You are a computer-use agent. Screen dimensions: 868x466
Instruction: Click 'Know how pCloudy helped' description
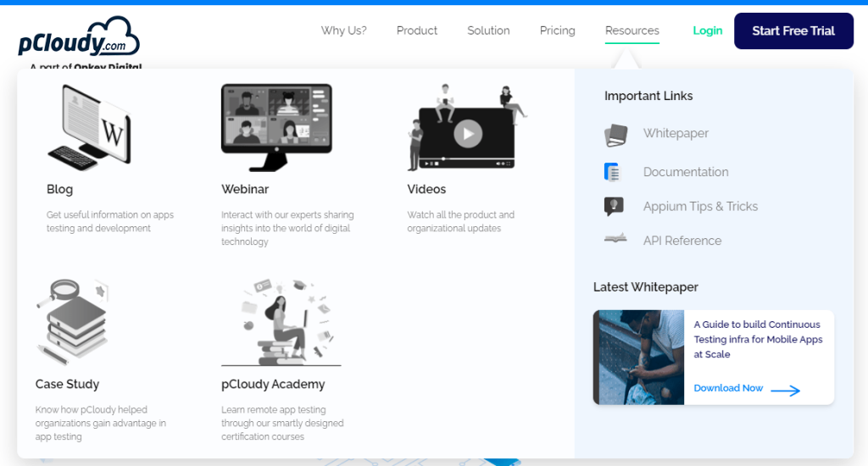[x=101, y=423]
